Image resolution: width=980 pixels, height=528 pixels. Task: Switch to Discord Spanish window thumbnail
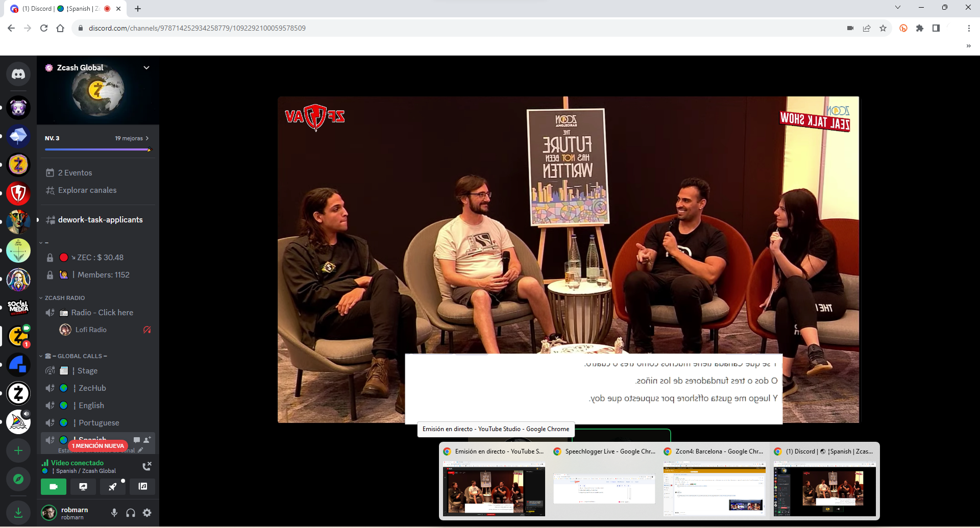point(825,481)
